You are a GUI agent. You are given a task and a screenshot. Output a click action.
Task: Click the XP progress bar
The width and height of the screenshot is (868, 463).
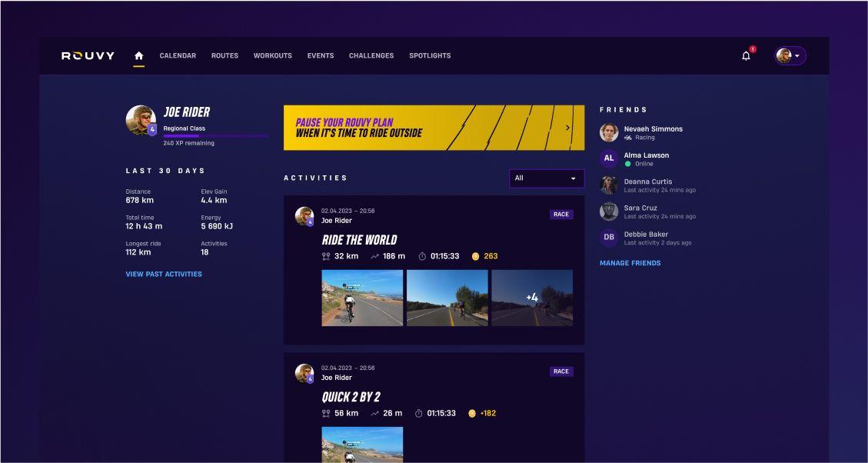(215, 136)
